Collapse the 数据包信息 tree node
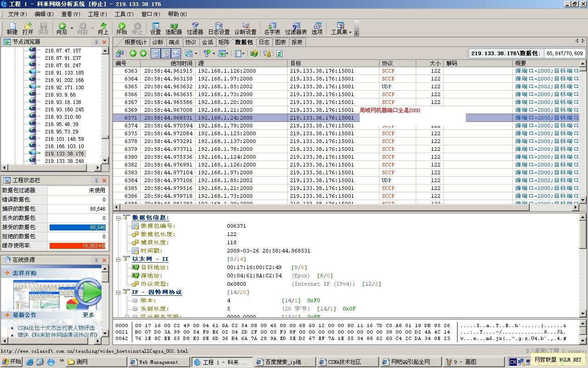Viewport: 588px width, 368px height. [118, 218]
